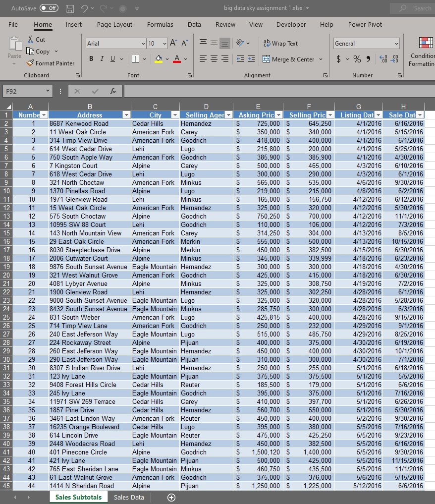Switch to the Formulas ribbon tab

[x=160, y=24]
